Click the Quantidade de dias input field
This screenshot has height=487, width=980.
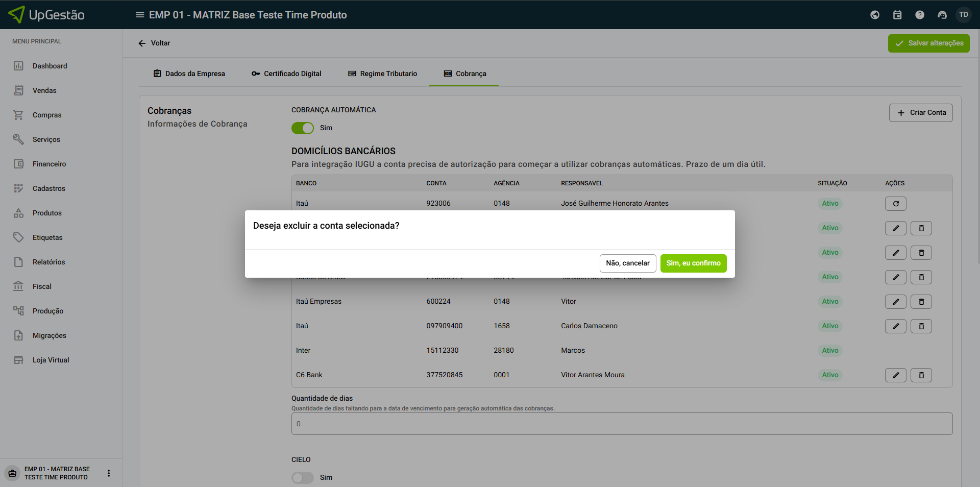coord(622,424)
